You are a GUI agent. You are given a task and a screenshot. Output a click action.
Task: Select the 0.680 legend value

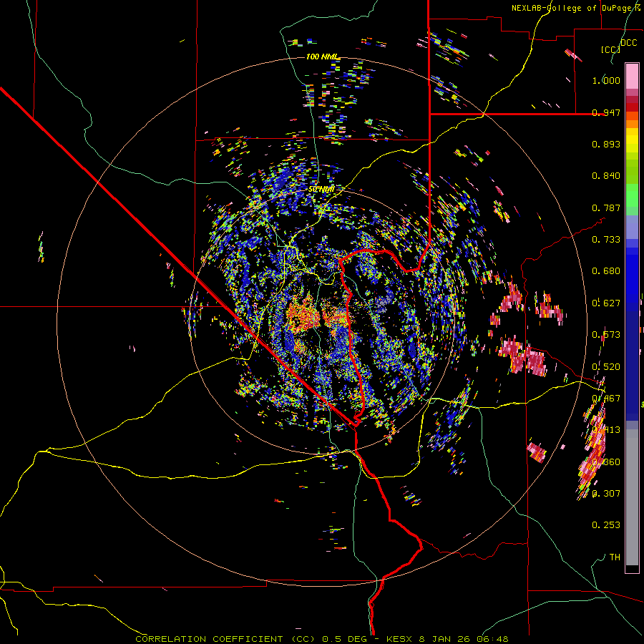tap(606, 270)
